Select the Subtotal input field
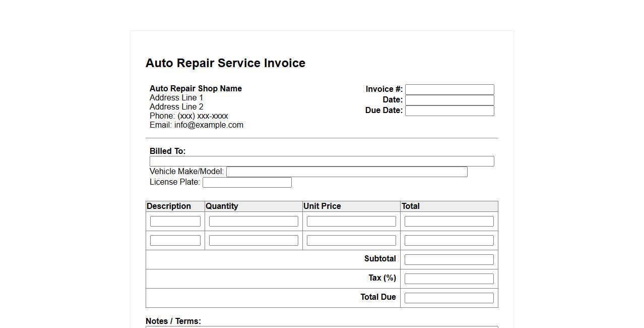 [x=449, y=259]
